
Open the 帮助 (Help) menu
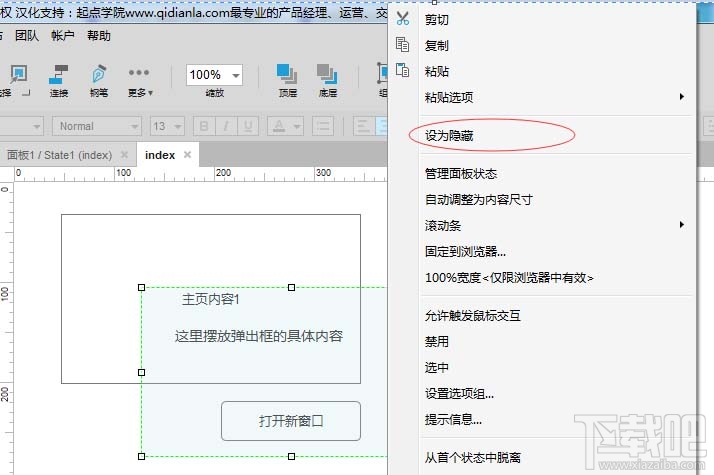(99, 36)
